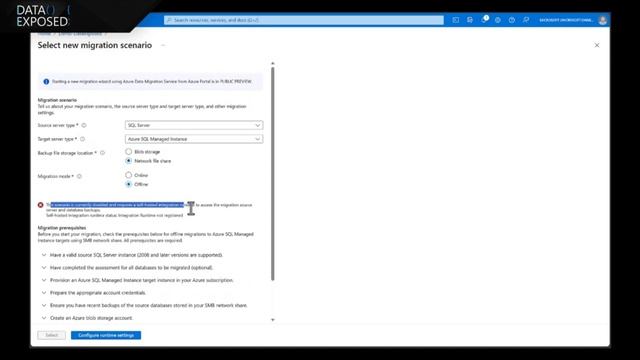Viewport: 640px width, 360px height.
Task: Open the portal settings gear icon
Action: [x=498, y=20]
